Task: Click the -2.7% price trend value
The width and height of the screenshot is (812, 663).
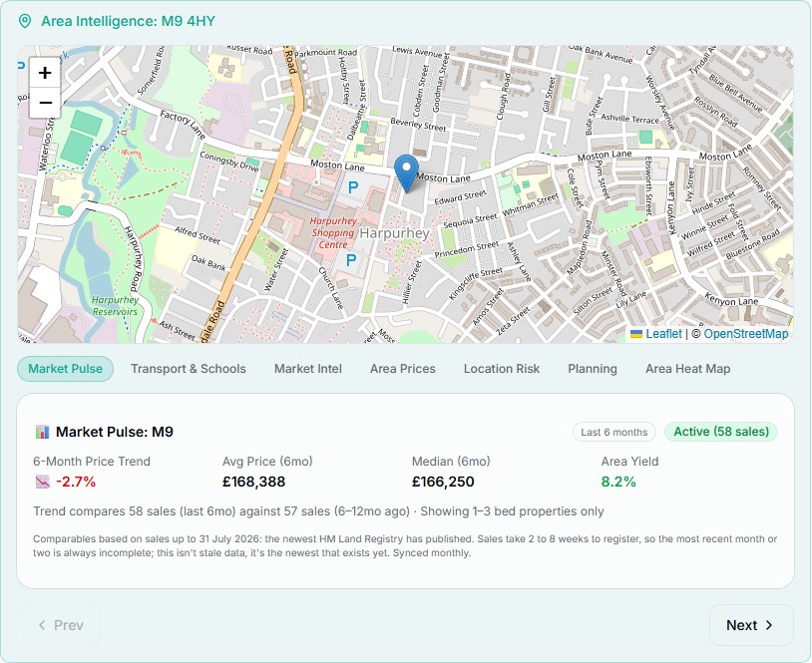Action: [76, 482]
